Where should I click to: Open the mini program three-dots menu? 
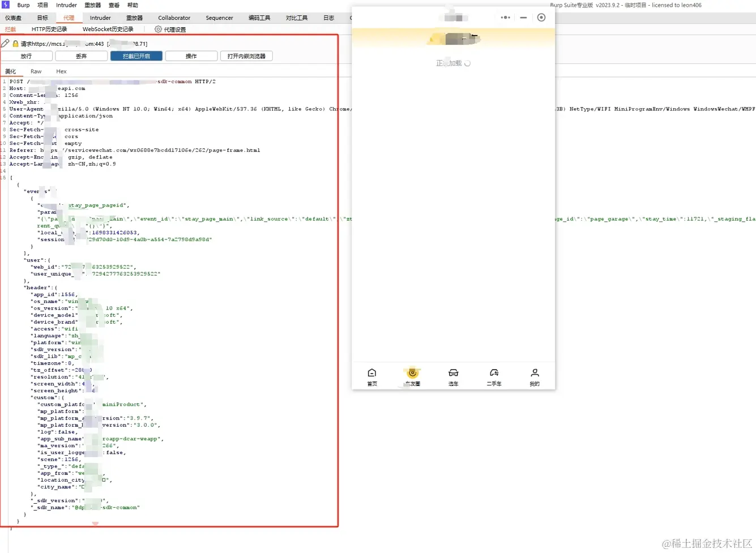506,18
